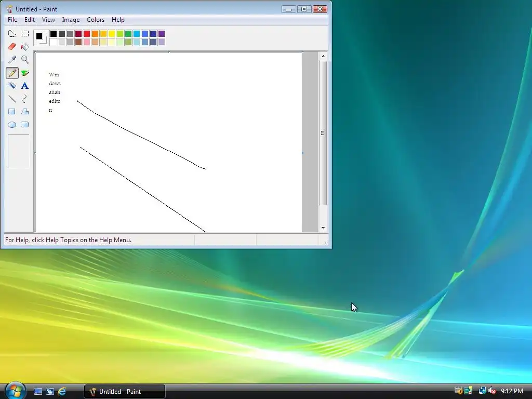This screenshot has height=399, width=532.
Task: Click the taskbar clock showing 9:12 PM
Action: (512, 391)
